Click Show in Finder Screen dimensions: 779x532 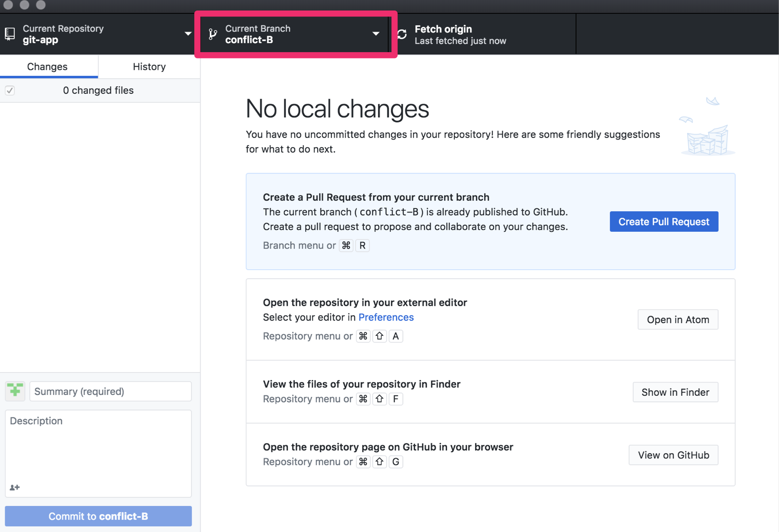[x=675, y=392]
